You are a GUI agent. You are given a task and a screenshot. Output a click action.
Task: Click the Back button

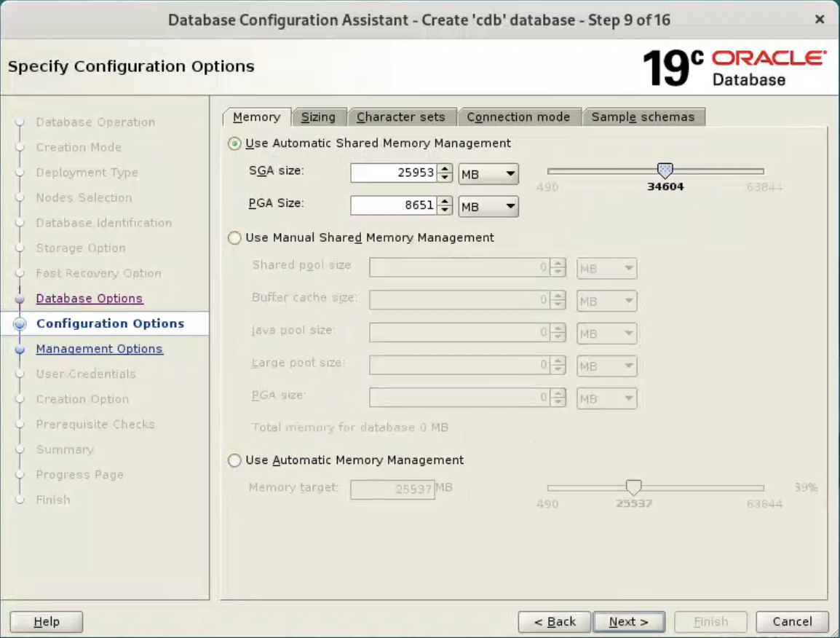(x=555, y=622)
